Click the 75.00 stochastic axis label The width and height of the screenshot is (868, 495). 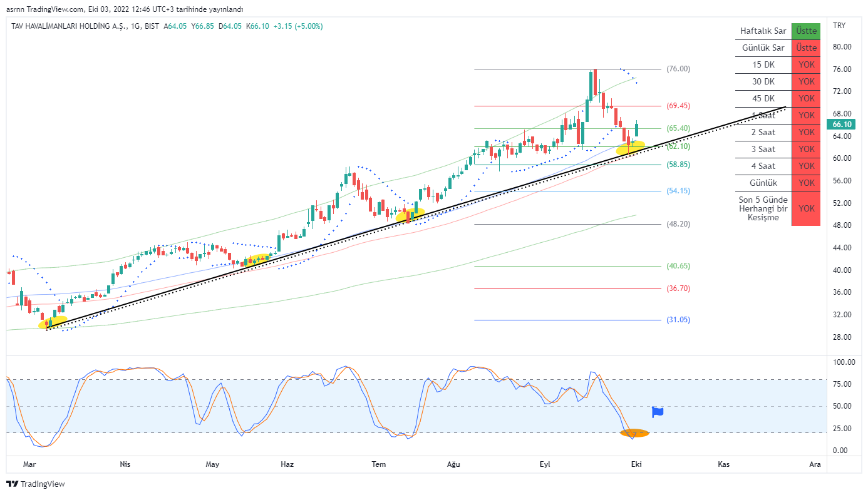(x=842, y=384)
